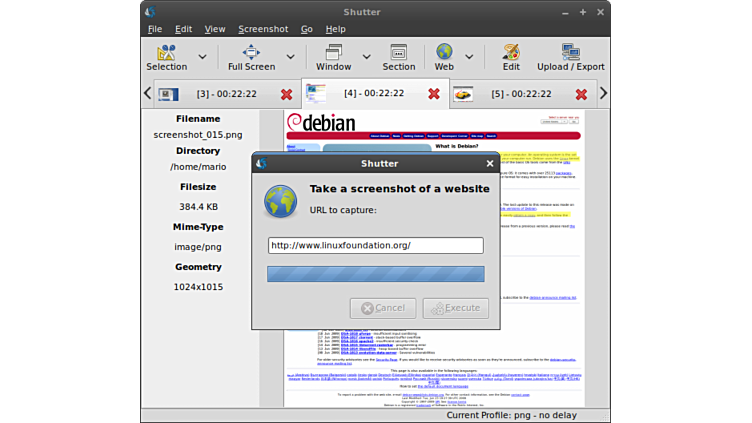Open the Web capture dropdown arrow
This screenshot has height=423, width=752.
coord(469,57)
